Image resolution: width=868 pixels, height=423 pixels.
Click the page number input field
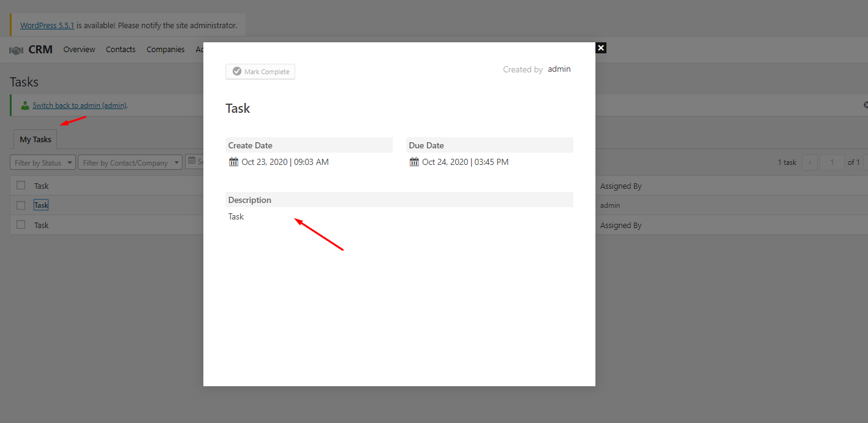pyautogui.click(x=832, y=162)
